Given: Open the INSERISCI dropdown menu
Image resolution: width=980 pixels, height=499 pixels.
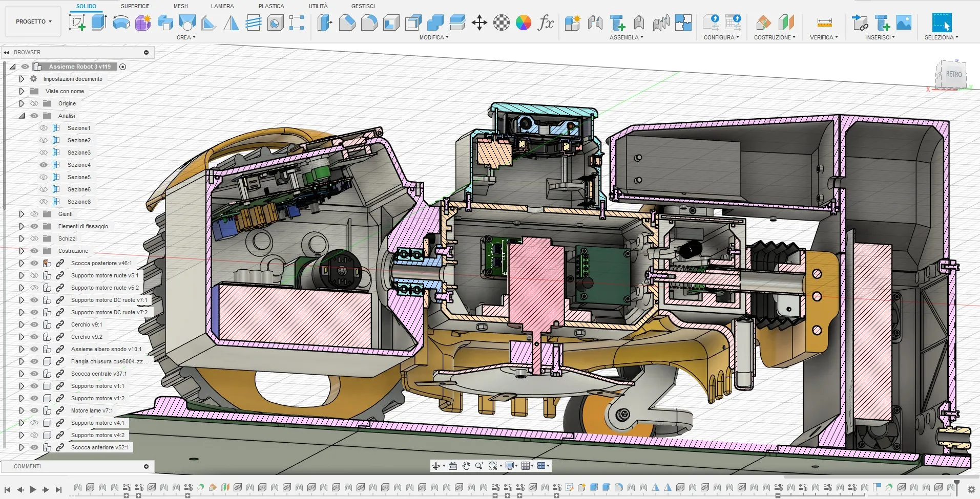Looking at the screenshot, I should click(881, 37).
